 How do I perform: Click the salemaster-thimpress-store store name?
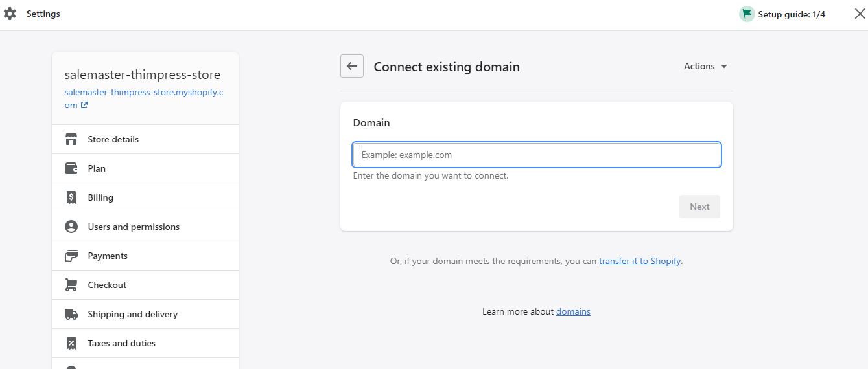coord(143,74)
